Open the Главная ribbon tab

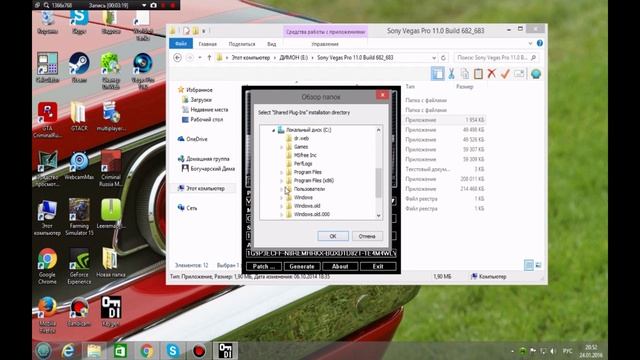[207, 44]
